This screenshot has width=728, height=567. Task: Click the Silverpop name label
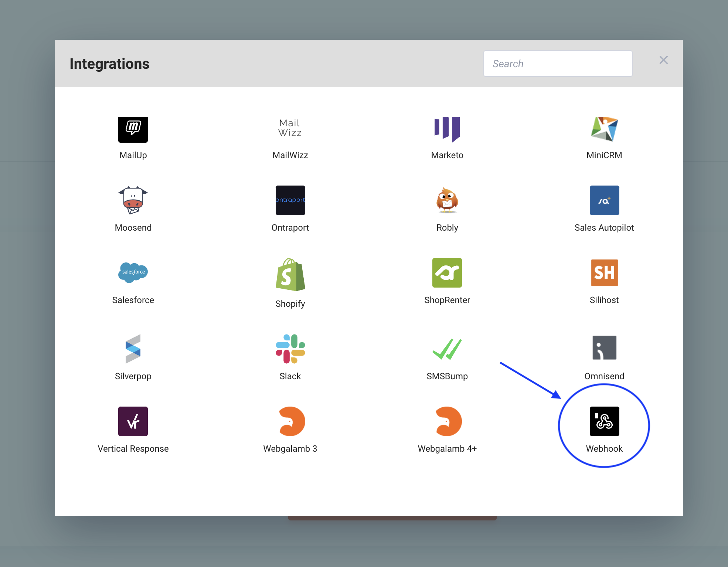133,376
